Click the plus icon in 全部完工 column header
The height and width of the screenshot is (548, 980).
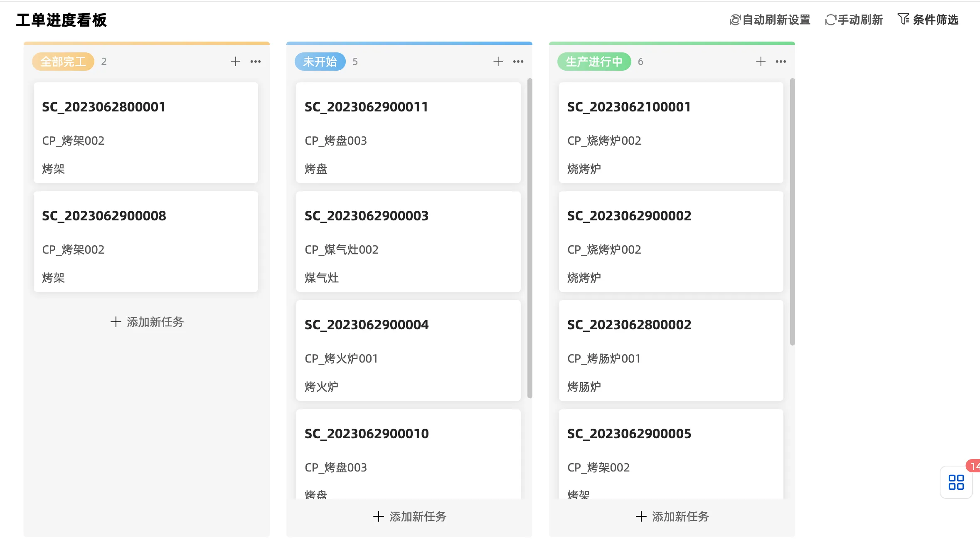[235, 62]
